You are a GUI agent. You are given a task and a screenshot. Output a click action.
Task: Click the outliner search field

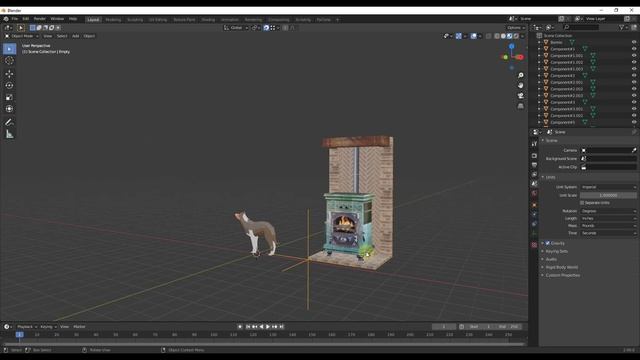[581, 27]
